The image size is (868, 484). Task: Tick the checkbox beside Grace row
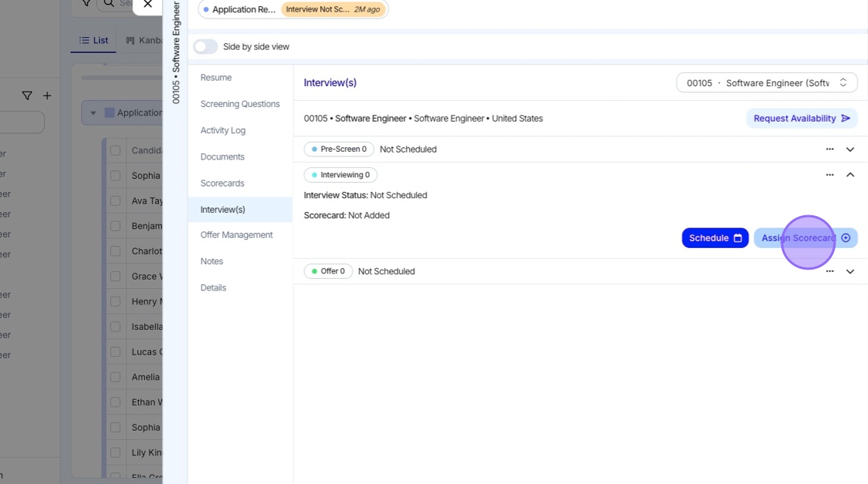(x=115, y=276)
